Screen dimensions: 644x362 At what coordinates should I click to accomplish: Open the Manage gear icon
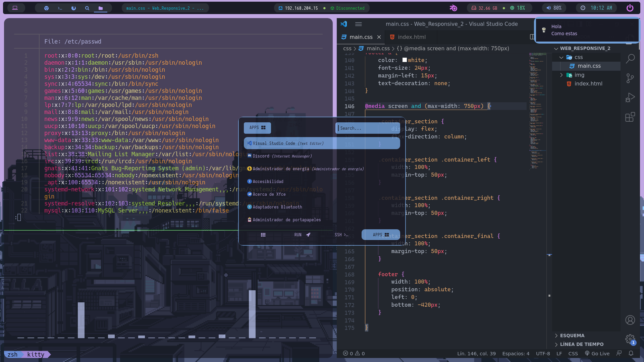click(x=630, y=339)
